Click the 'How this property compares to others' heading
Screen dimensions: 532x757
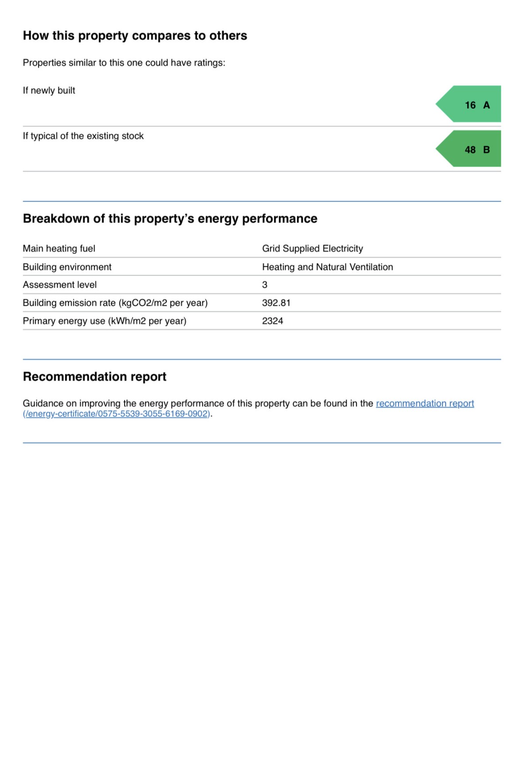coord(135,35)
